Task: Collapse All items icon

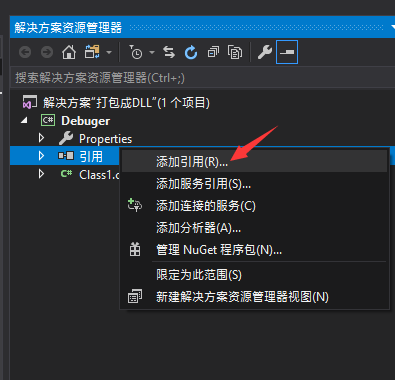Action: (x=213, y=52)
